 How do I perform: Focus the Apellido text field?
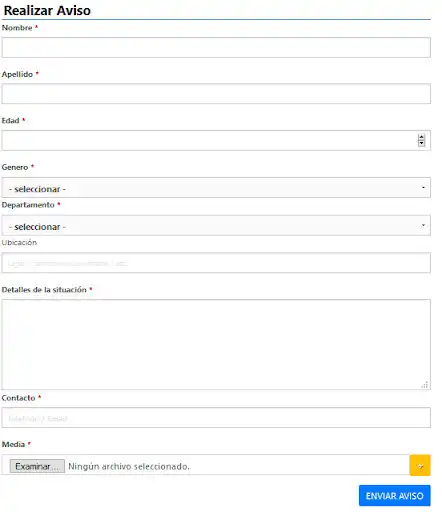tap(216, 94)
